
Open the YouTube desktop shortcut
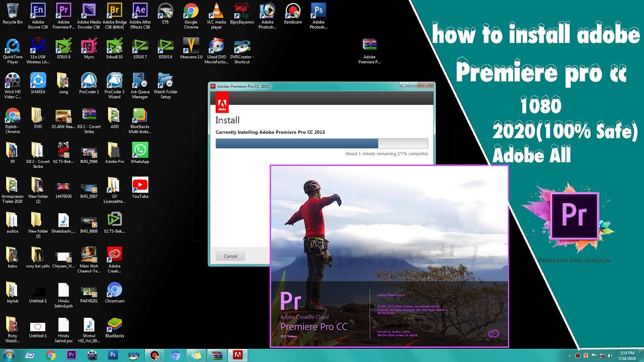click(140, 188)
